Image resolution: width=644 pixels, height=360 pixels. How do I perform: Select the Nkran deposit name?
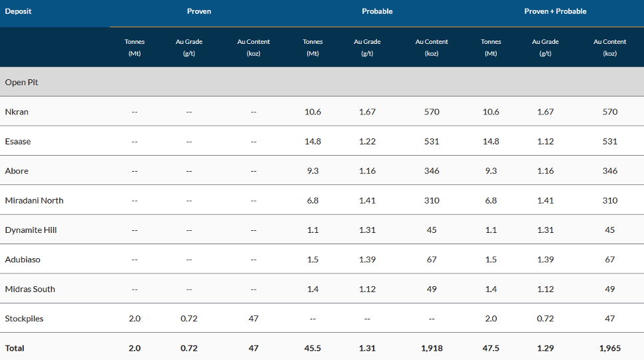[17, 112]
